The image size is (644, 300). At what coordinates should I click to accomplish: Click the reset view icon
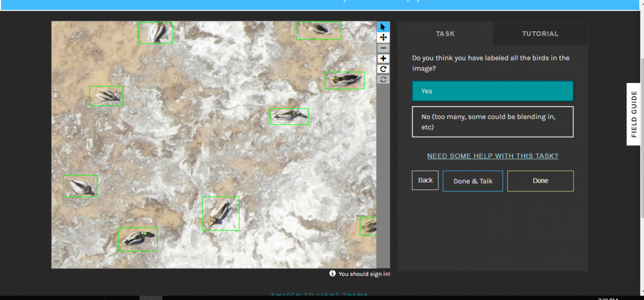[x=383, y=79]
